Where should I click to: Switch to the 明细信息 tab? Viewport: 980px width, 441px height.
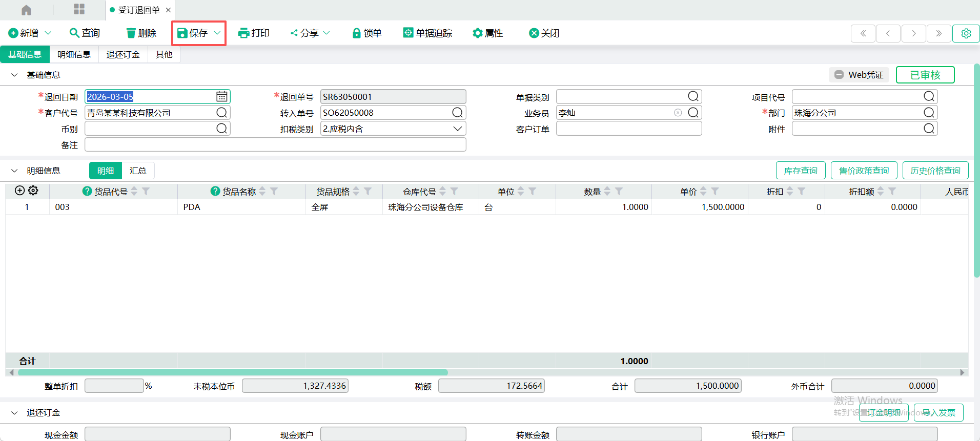click(74, 54)
